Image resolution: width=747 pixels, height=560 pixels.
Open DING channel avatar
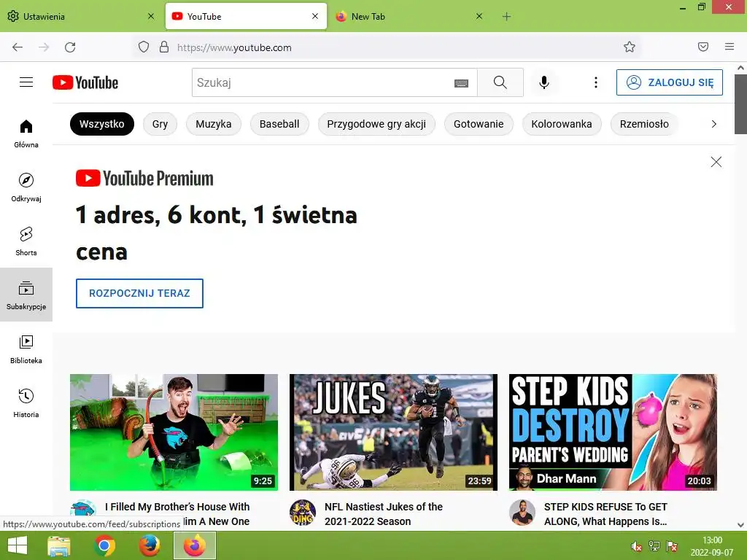[303, 513]
